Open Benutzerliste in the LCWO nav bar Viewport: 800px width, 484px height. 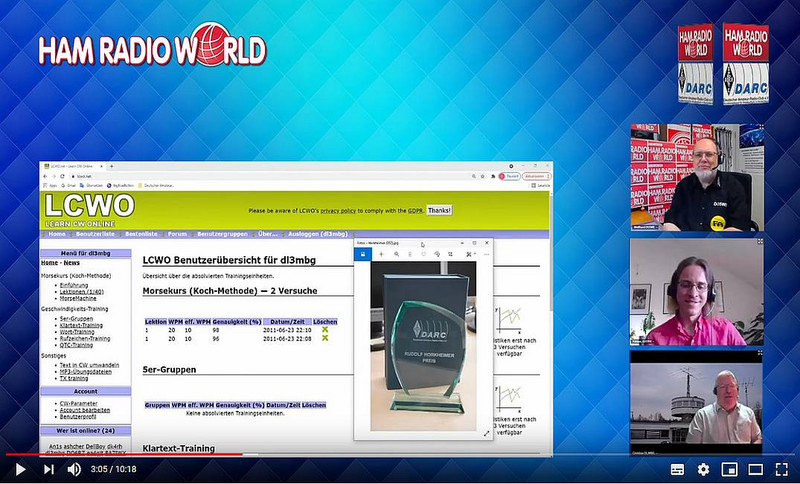95,234
